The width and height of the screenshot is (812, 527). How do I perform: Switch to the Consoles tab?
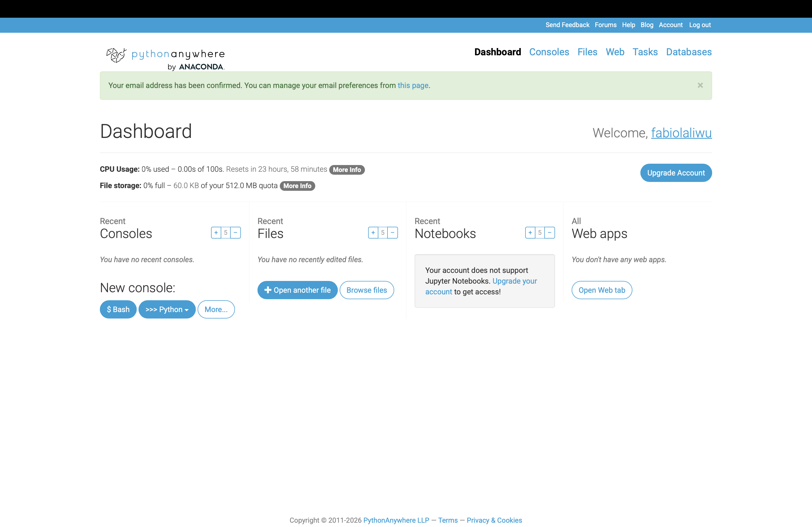coord(549,52)
